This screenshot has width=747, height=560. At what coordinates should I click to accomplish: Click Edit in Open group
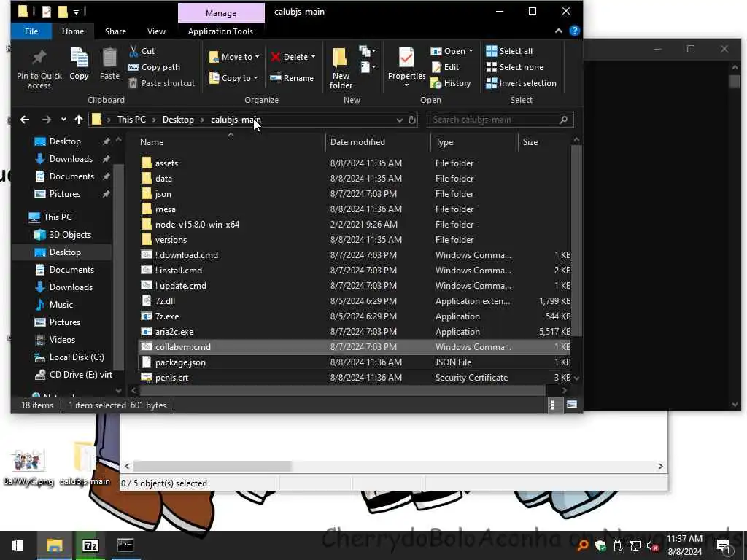(x=445, y=67)
